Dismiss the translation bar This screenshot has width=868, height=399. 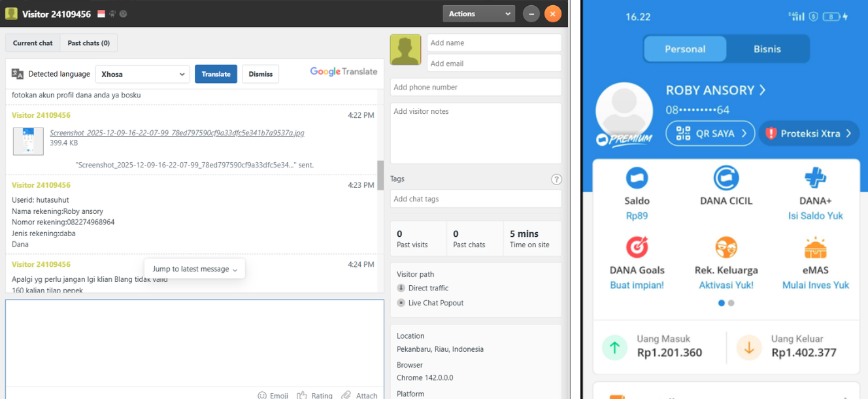[260, 74]
